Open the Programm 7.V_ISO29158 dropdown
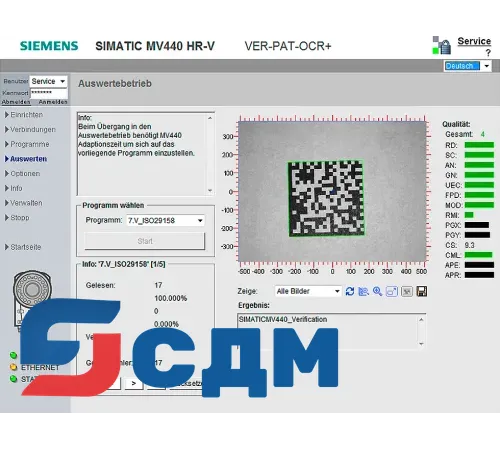 pyautogui.click(x=166, y=220)
